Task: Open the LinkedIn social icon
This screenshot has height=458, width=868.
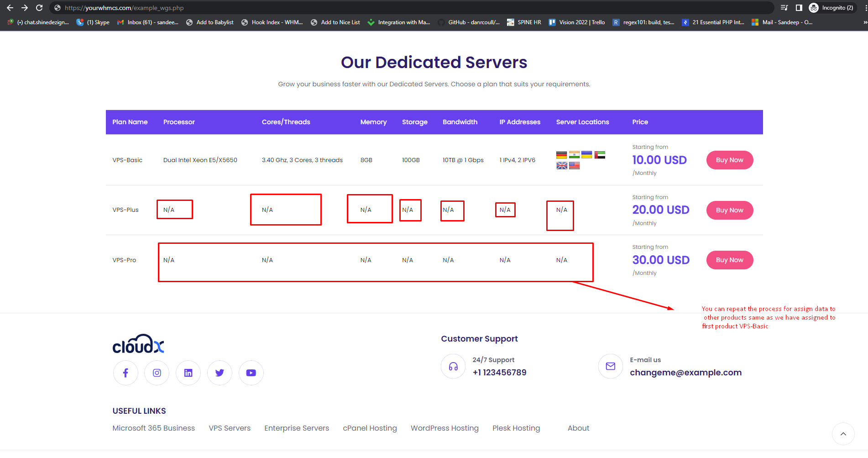Action: (188, 373)
